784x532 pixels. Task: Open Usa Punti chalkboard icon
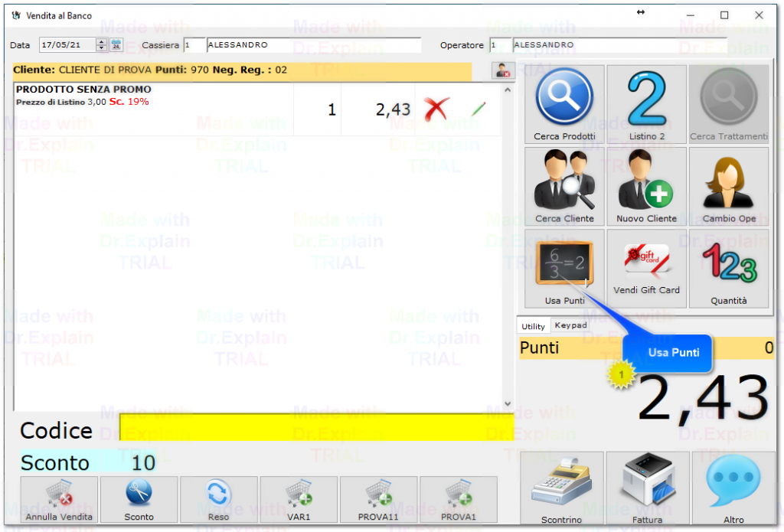point(564,268)
